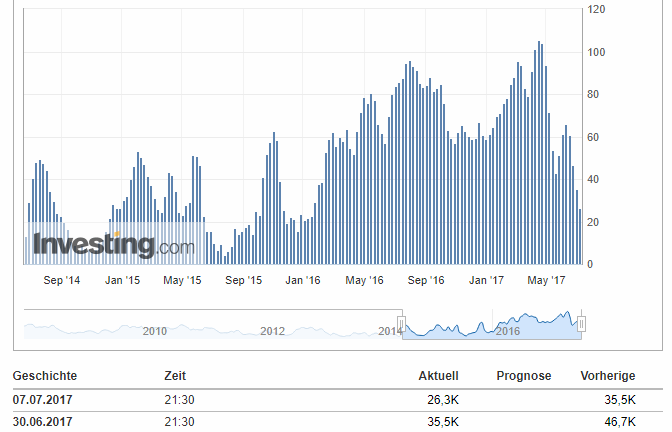
Task: Click the 26,3K Aktuell value
Action: pos(443,400)
